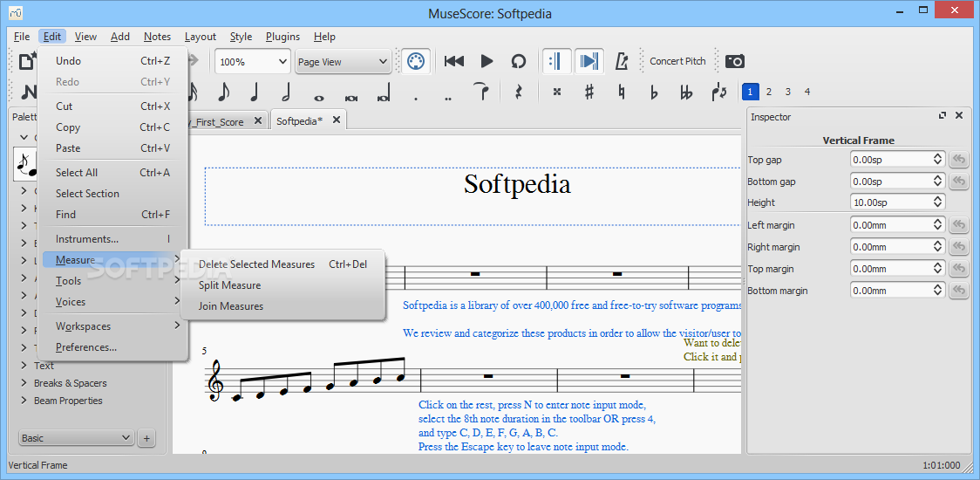Choose Delete Selected Measures
The image size is (980, 480).
click(282, 264)
